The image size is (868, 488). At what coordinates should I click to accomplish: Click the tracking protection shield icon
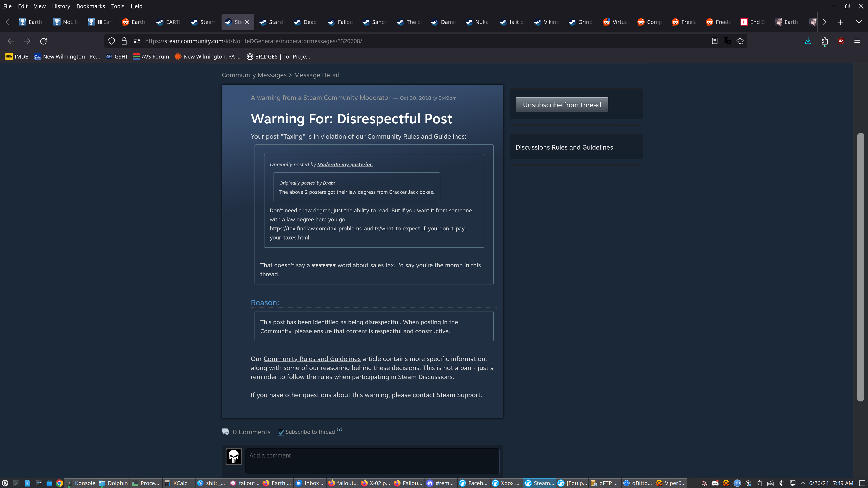(x=111, y=41)
